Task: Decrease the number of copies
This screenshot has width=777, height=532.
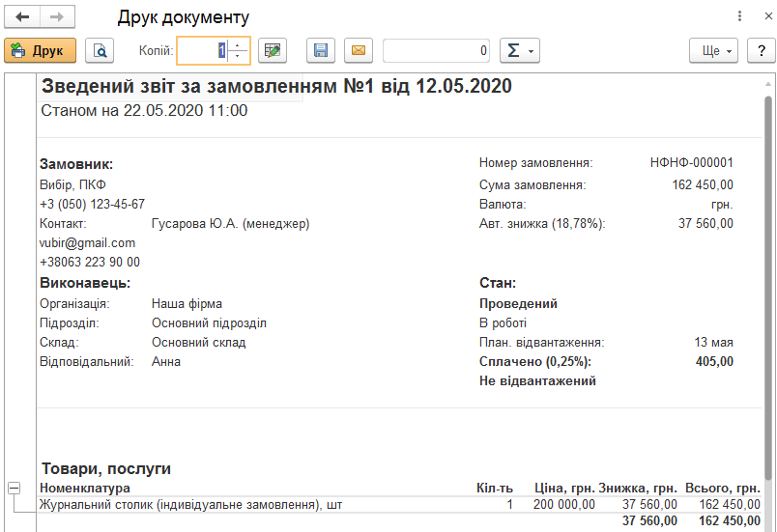Action: coord(238,56)
